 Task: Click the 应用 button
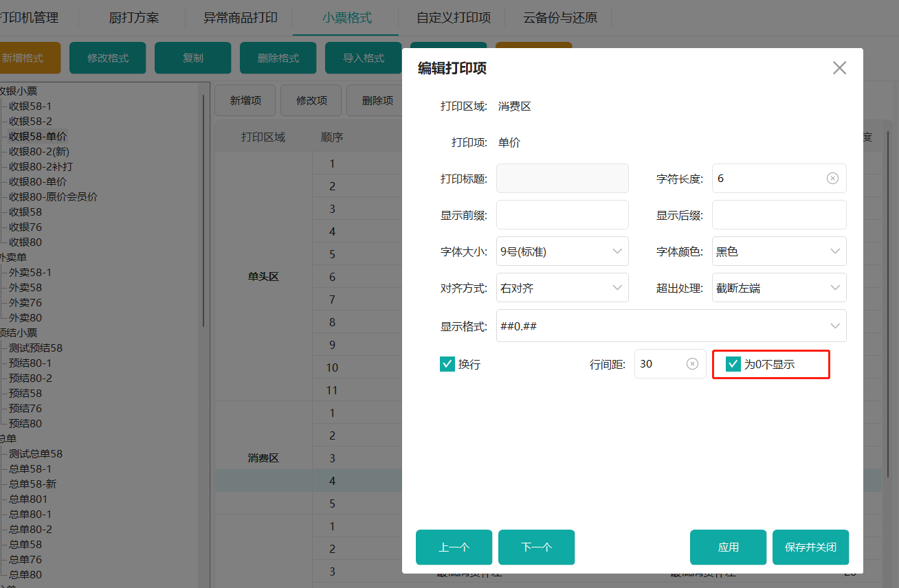(x=728, y=547)
